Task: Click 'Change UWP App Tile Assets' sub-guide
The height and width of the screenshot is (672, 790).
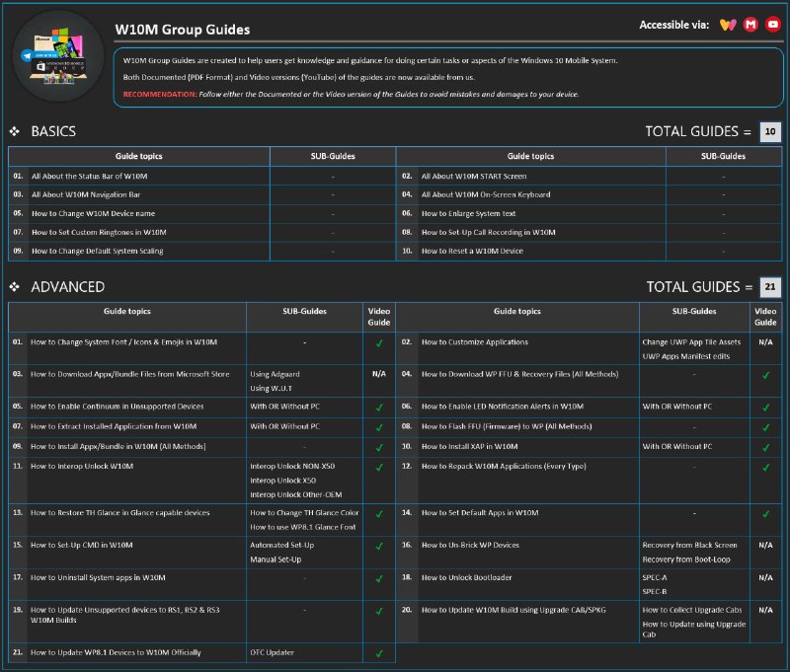Action: pos(691,342)
